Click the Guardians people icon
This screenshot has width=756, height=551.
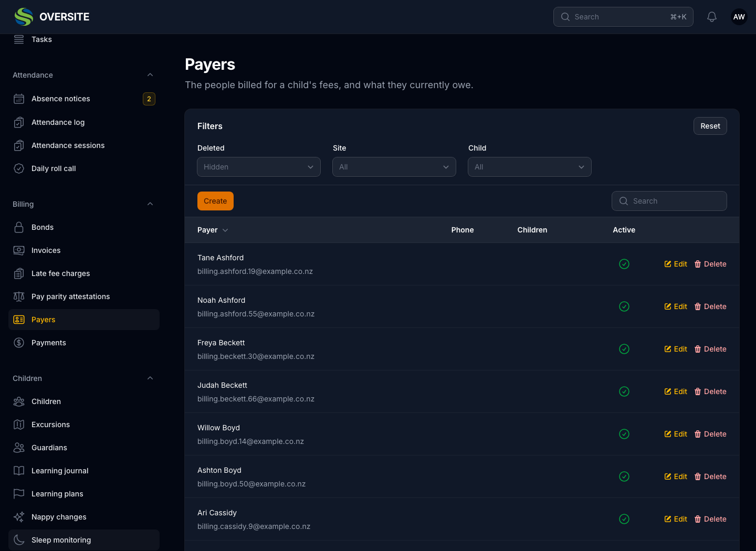pos(19,448)
